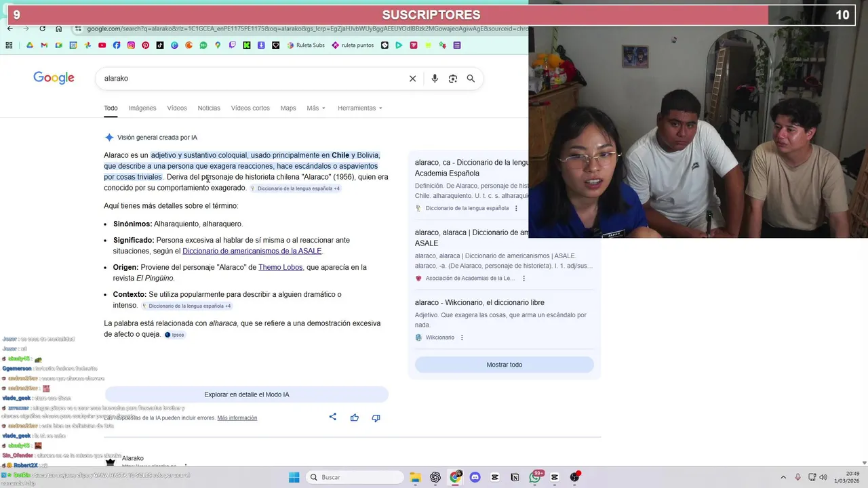Give thumbs up to the AI answer
Image resolution: width=868 pixels, height=488 pixels.
point(354,418)
